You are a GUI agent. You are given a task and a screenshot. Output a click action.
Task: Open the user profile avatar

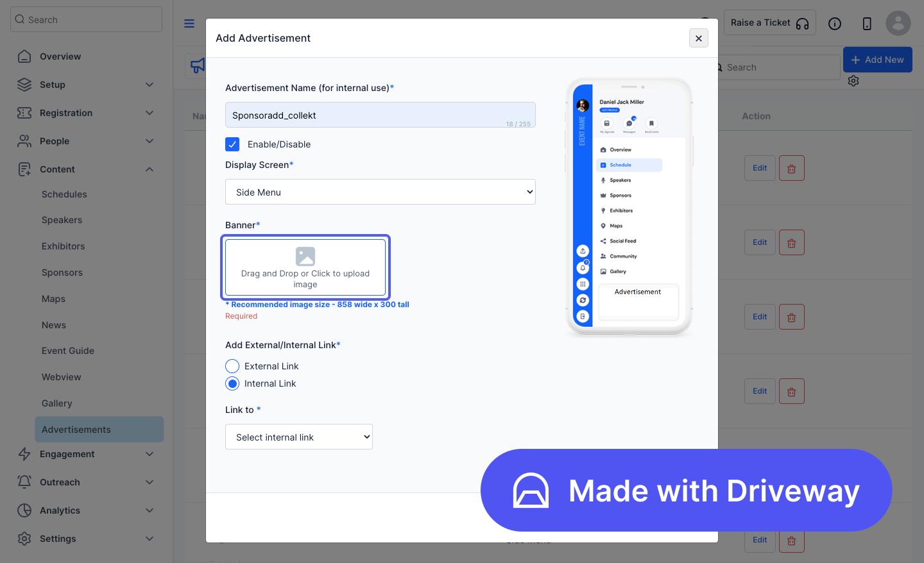tap(898, 24)
